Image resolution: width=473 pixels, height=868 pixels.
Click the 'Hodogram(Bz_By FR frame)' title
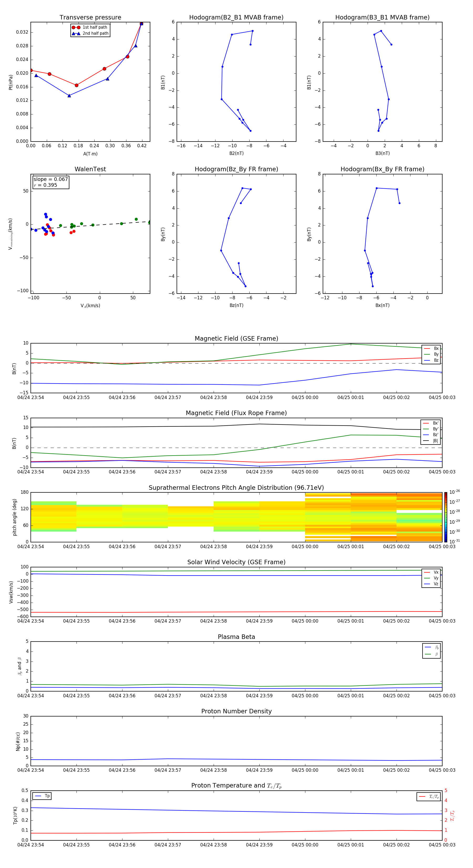click(236, 169)
